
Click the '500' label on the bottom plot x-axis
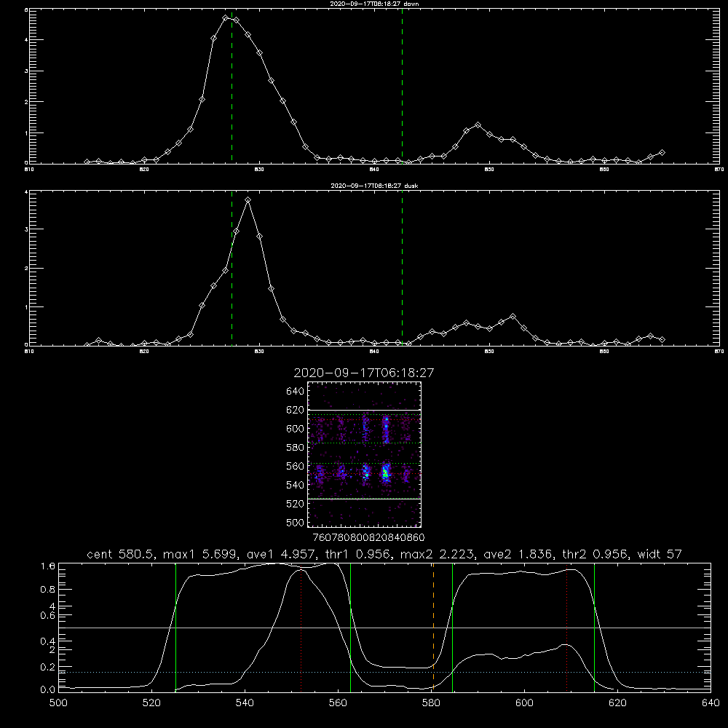(x=58, y=703)
